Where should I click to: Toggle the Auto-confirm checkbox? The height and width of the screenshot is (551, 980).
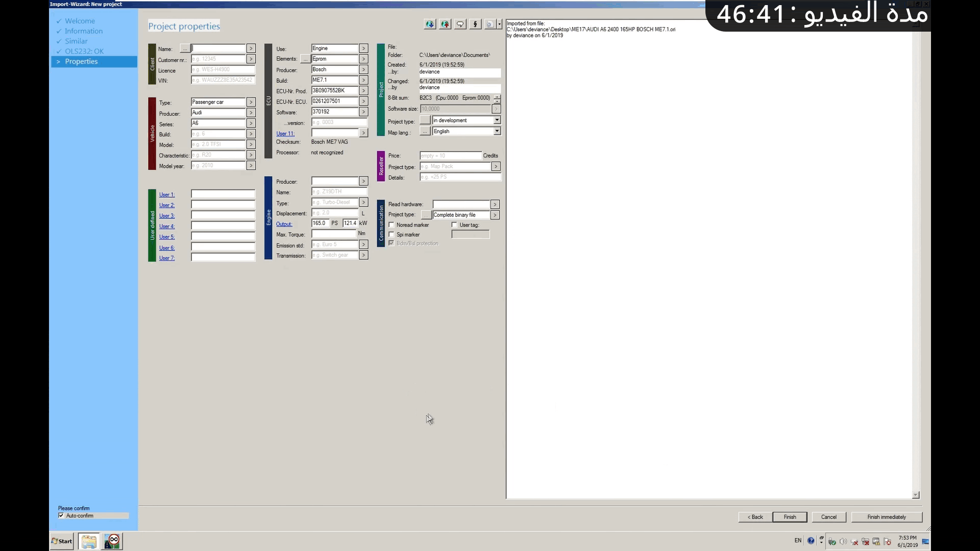coord(61,516)
